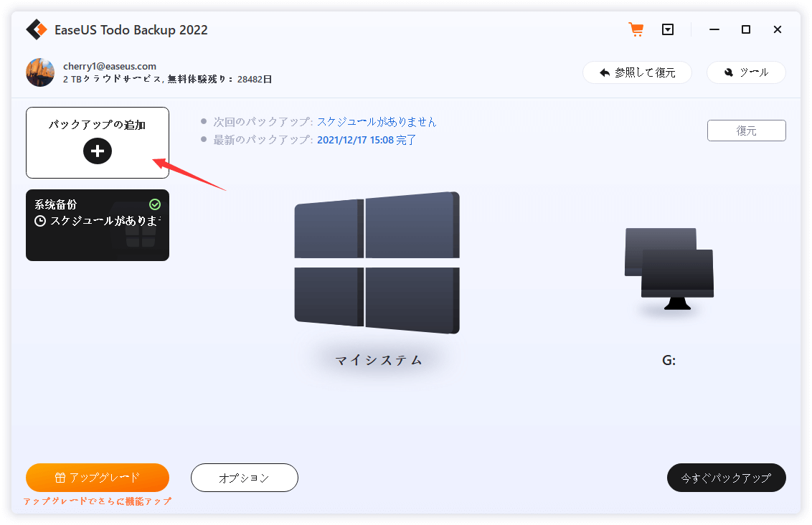Open the オプション options button

pos(244,478)
